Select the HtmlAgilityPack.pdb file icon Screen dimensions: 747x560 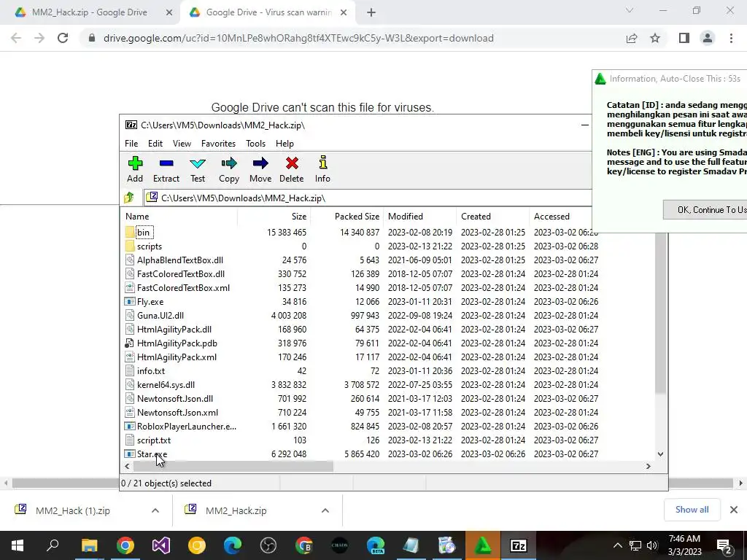point(130,343)
